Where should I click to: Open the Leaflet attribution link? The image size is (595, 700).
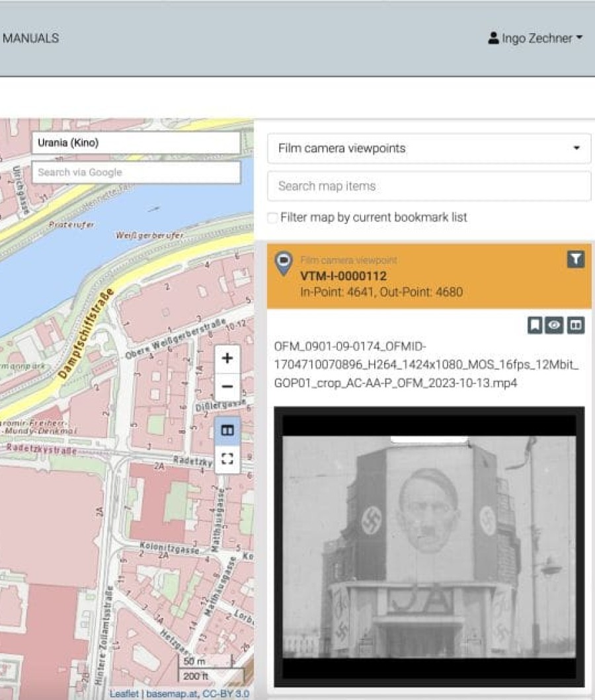(x=124, y=694)
